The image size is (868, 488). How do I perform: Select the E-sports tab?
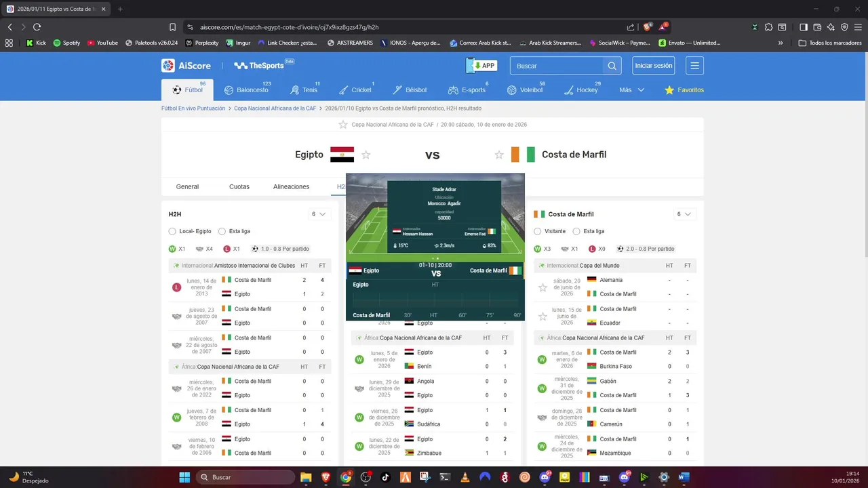pos(467,89)
